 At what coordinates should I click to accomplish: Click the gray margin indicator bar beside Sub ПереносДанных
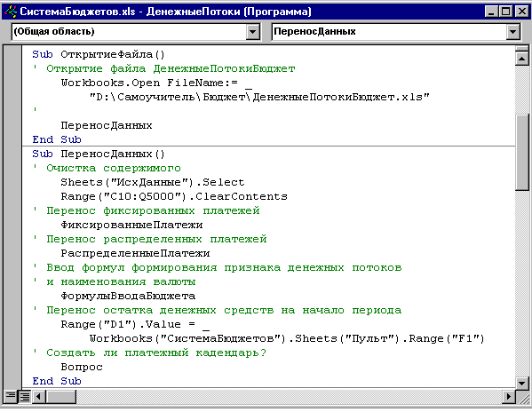13,154
